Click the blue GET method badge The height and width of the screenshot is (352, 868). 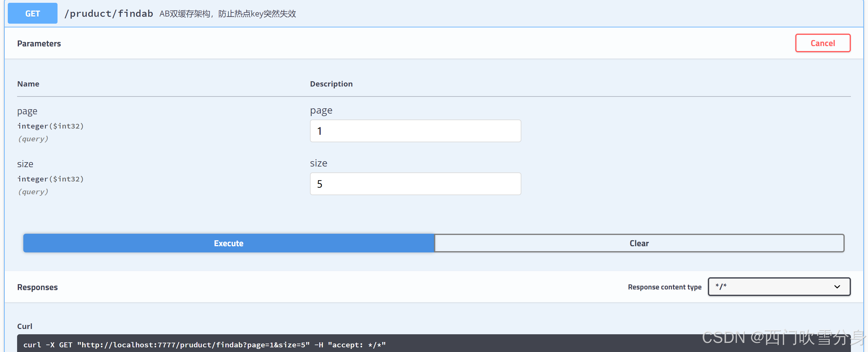point(32,13)
